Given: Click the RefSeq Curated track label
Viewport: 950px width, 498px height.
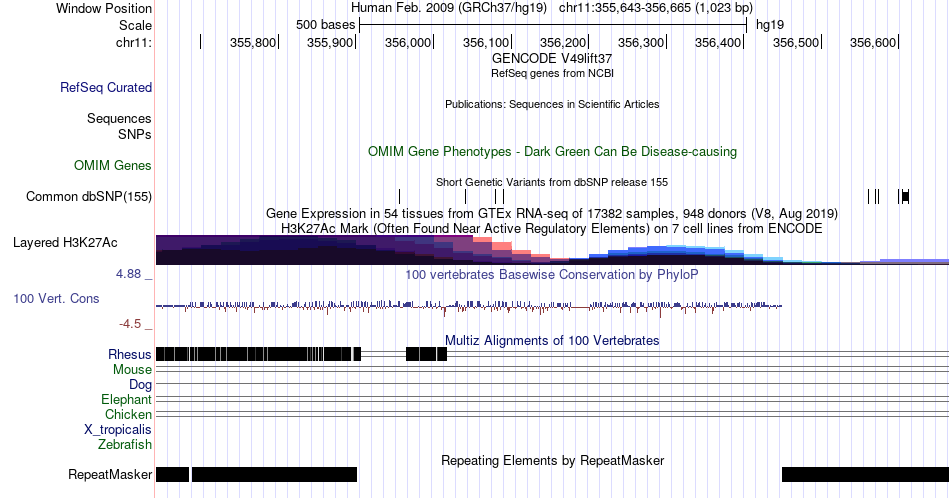Looking at the screenshot, I should pyautogui.click(x=106, y=87).
